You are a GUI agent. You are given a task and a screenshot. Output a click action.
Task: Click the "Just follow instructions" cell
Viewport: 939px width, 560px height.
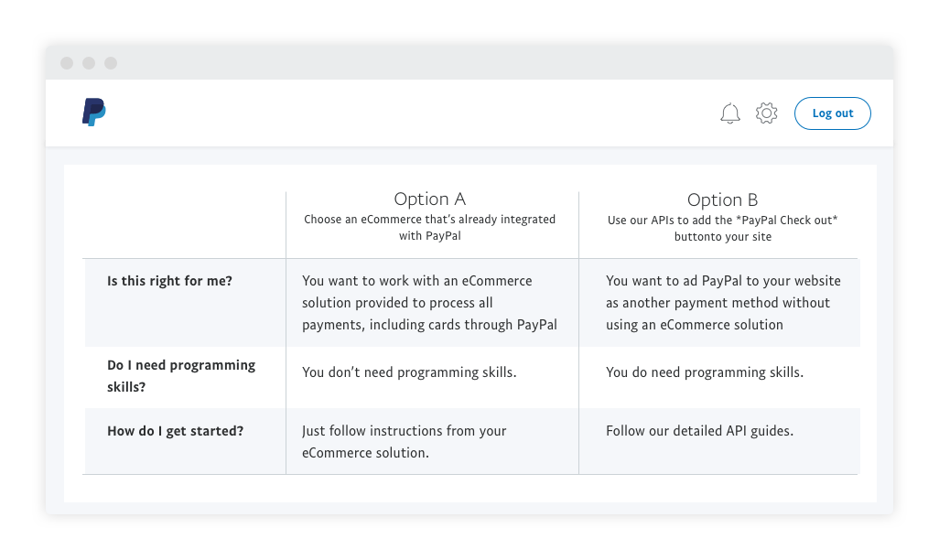404,441
